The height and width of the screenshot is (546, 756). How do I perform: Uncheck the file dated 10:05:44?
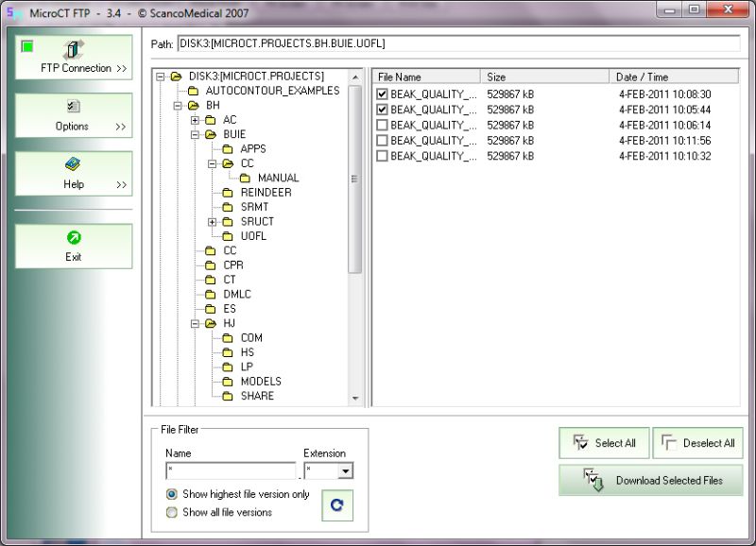point(382,110)
